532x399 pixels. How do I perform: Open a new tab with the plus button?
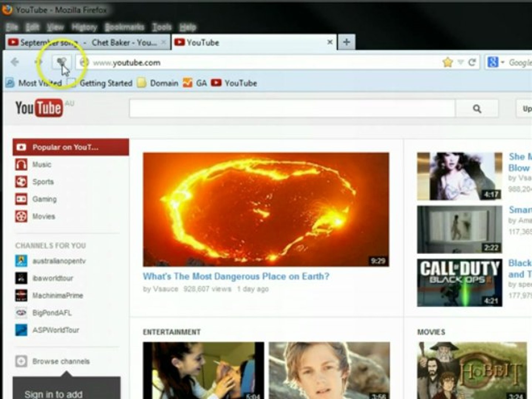coord(346,42)
